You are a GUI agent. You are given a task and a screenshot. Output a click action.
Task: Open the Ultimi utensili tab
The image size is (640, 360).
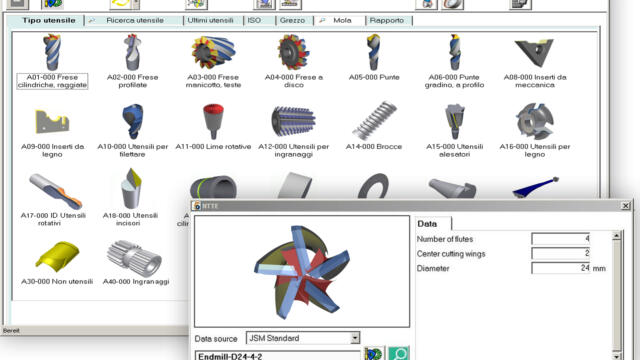tap(211, 20)
